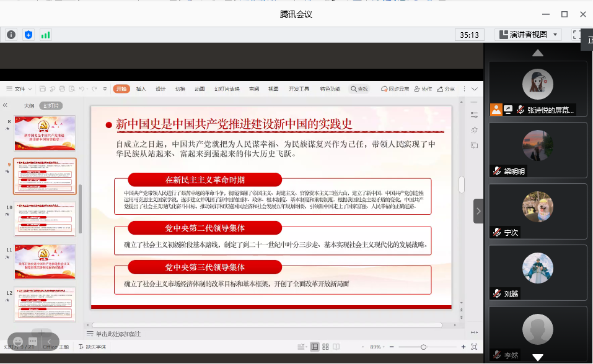Viewport: 593px width, 364px height.
Task: Switch to the 插入 ribbon tab
Action: point(141,89)
